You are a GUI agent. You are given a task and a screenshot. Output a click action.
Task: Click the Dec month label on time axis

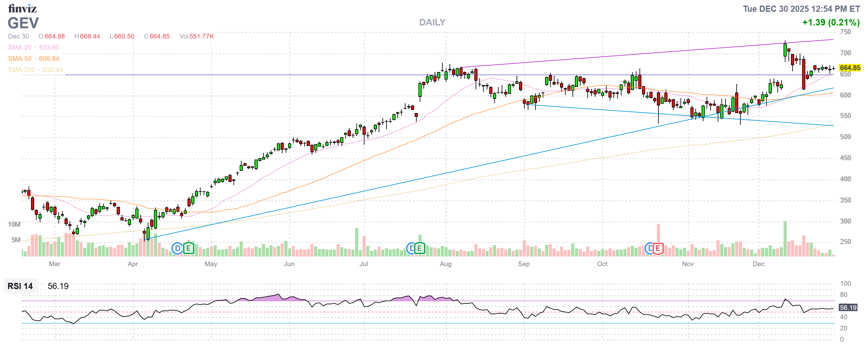pyautogui.click(x=758, y=264)
